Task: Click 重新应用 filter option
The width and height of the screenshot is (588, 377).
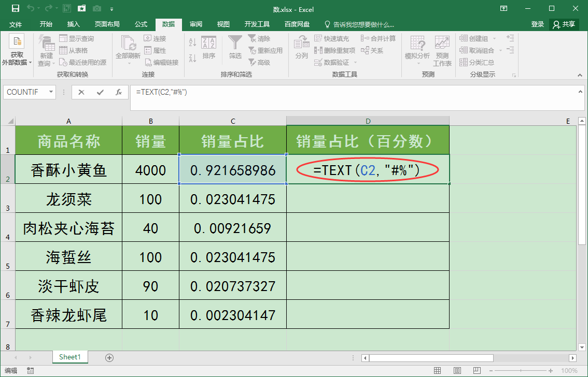Action: 265,50
